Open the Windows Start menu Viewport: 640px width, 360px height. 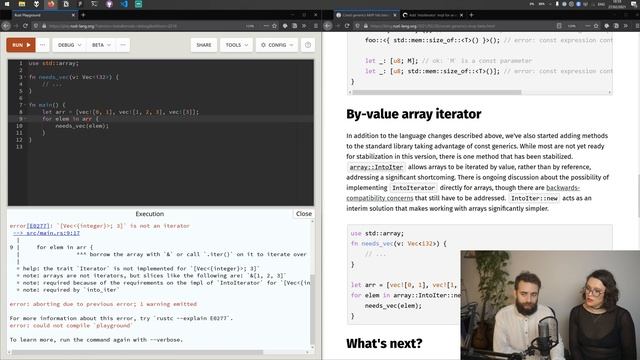[x=7, y=4]
